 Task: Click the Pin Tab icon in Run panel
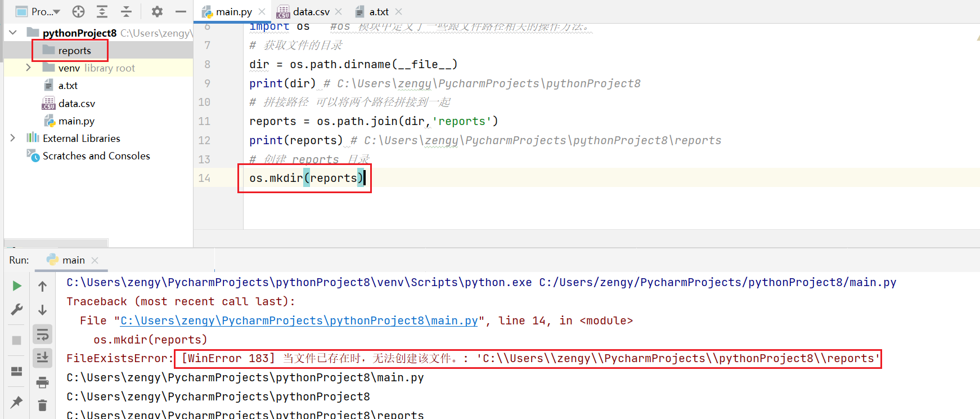click(x=17, y=402)
